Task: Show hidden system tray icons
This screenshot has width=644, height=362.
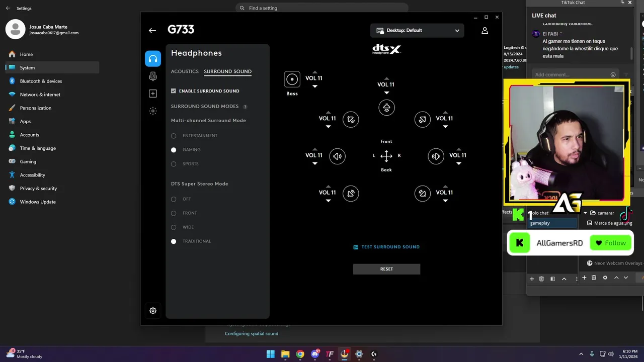Action: point(581,354)
